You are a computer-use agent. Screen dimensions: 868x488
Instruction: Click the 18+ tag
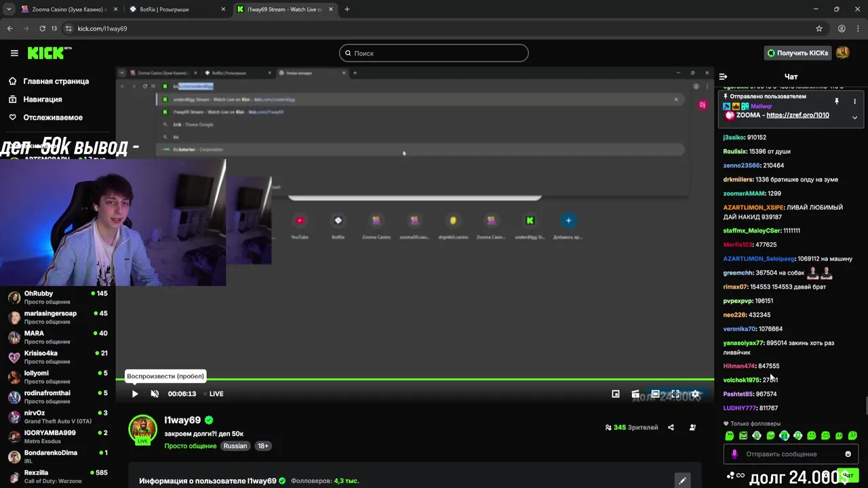click(263, 446)
